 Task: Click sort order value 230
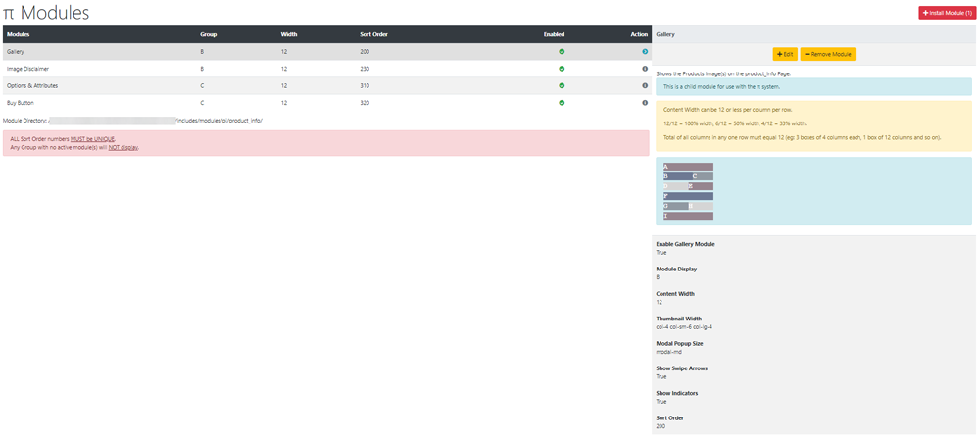[x=365, y=68]
